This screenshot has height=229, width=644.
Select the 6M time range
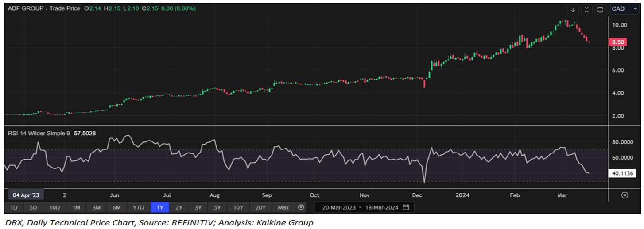[x=117, y=207]
